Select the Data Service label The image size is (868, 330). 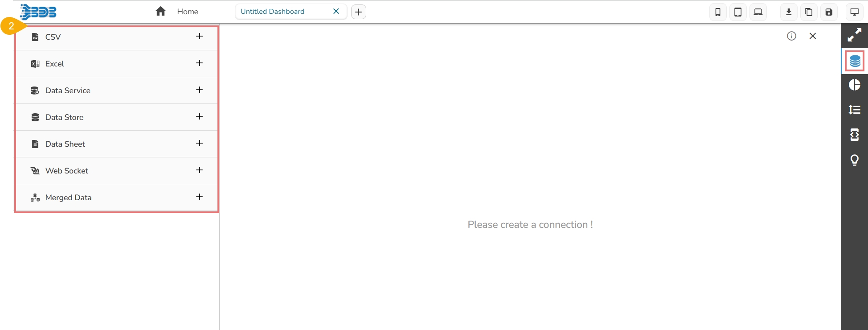pos(68,91)
